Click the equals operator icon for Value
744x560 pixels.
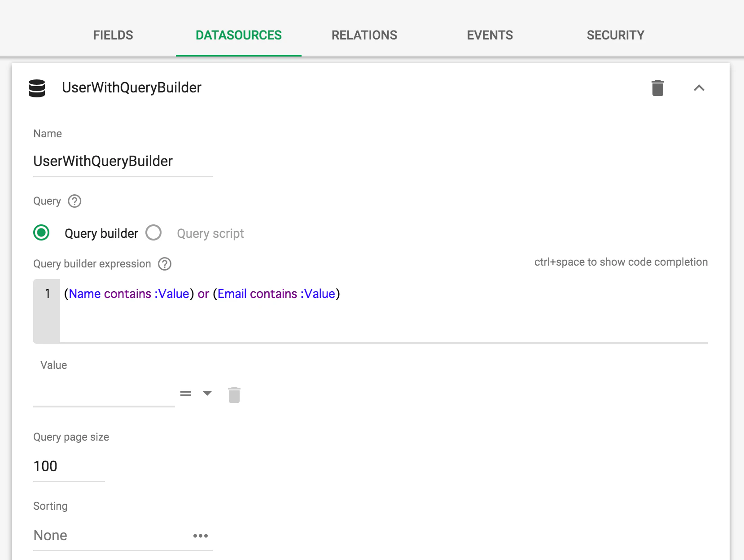pyautogui.click(x=186, y=394)
